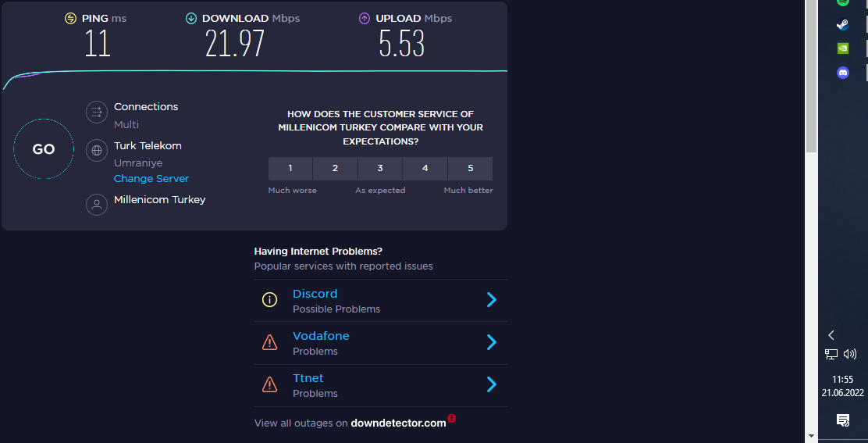This screenshot has height=443, width=868.
Task: Click the globe server icon
Action: click(x=97, y=150)
